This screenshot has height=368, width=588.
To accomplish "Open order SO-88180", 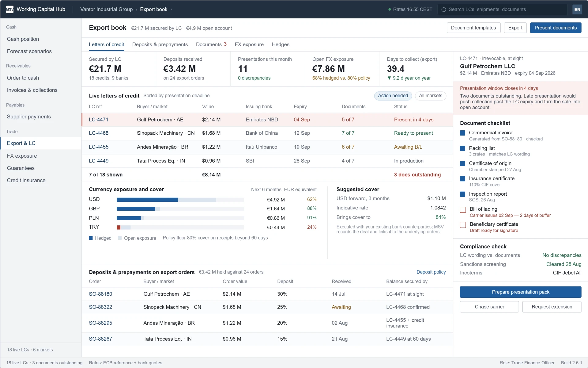I will [100, 294].
